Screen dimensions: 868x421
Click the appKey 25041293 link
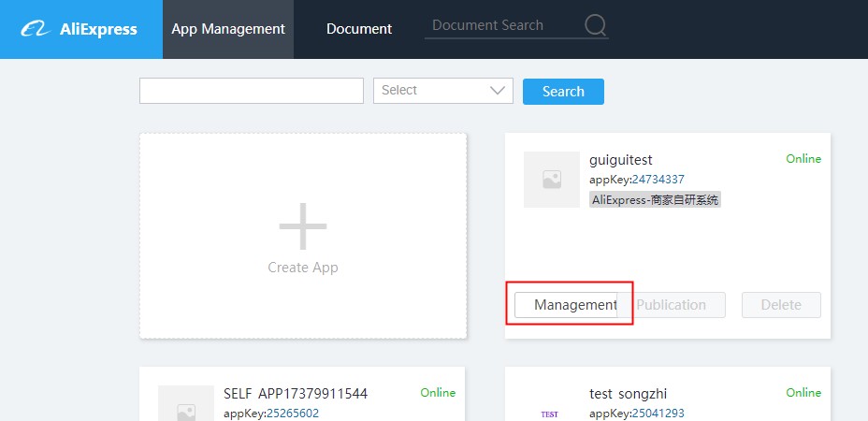click(658, 414)
